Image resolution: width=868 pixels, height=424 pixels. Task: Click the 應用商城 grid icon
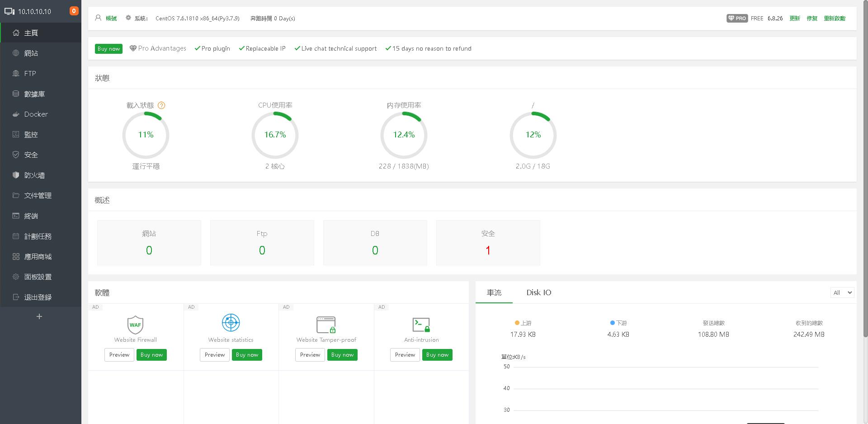[16, 257]
